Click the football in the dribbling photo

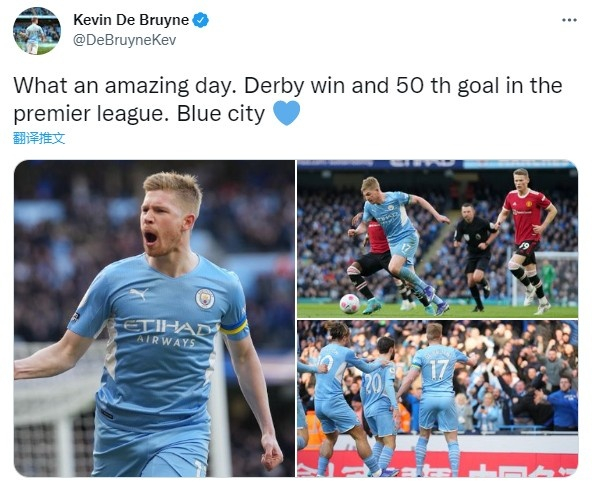[x=350, y=304]
